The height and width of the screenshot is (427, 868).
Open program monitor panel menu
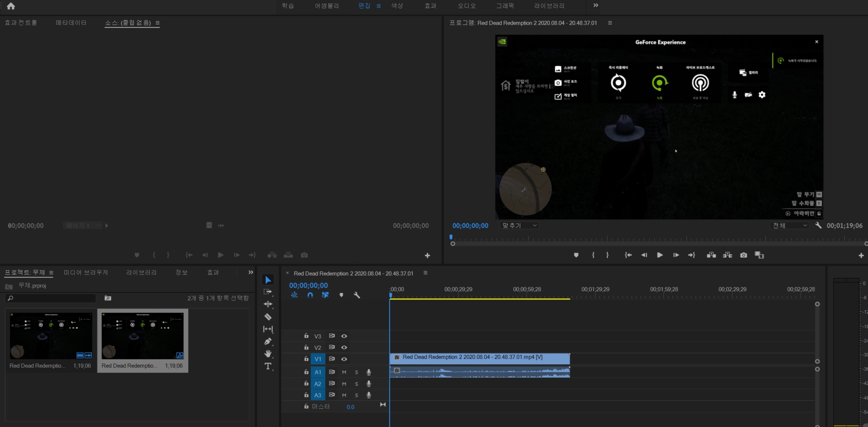[610, 23]
